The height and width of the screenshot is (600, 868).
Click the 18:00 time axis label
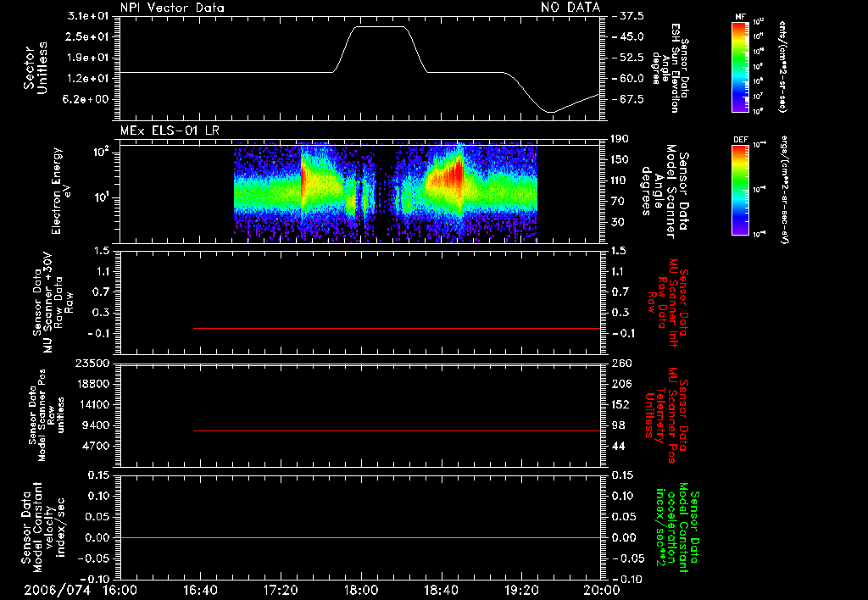click(362, 590)
